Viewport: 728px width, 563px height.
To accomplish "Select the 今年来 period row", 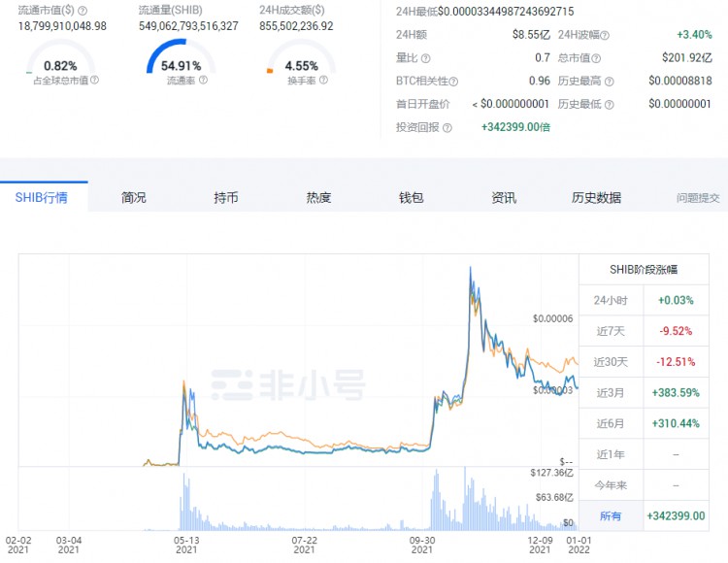I will pyautogui.click(x=644, y=485).
